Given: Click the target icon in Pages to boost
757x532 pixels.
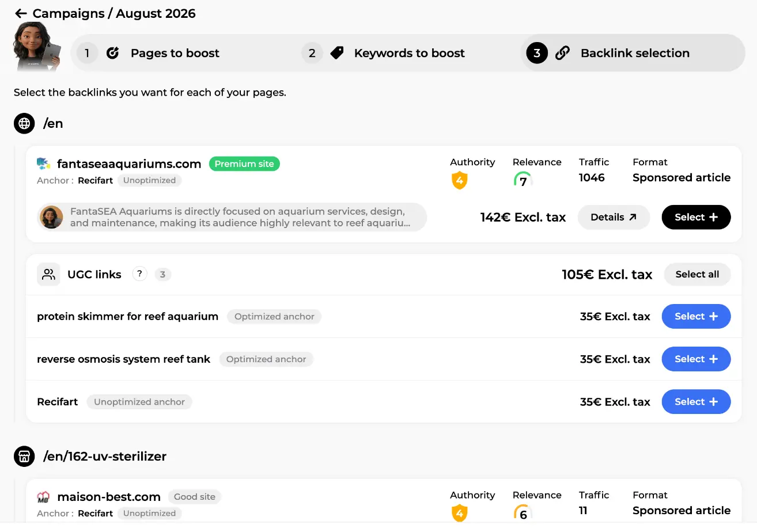Looking at the screenshot, I should click(x=113, y=53).
